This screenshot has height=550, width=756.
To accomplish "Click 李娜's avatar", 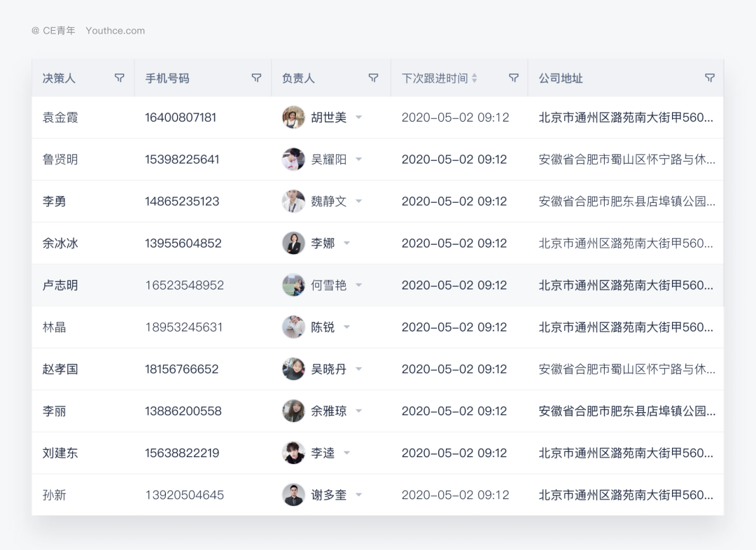I will click(x=293, y=243).
